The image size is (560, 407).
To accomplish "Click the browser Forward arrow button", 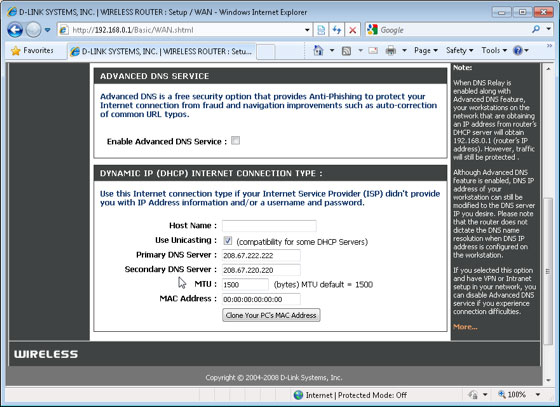I will (33, 30).
